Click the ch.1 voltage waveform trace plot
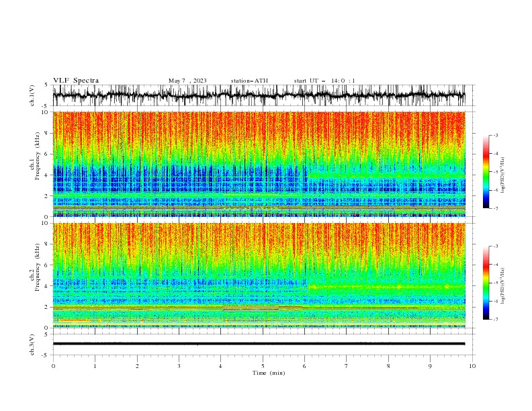The image size is (532, 411). point(259,95)
